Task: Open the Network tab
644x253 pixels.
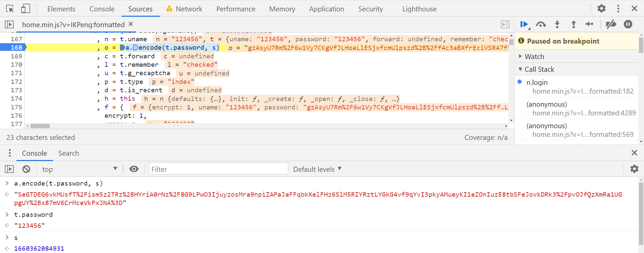Action: tap(184, 9)
